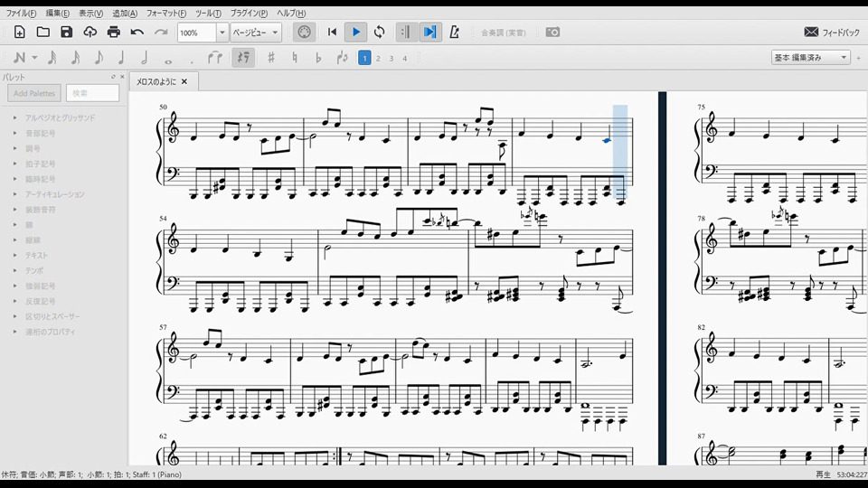Add a workspace with the plus icon

(x=859, y=58)
